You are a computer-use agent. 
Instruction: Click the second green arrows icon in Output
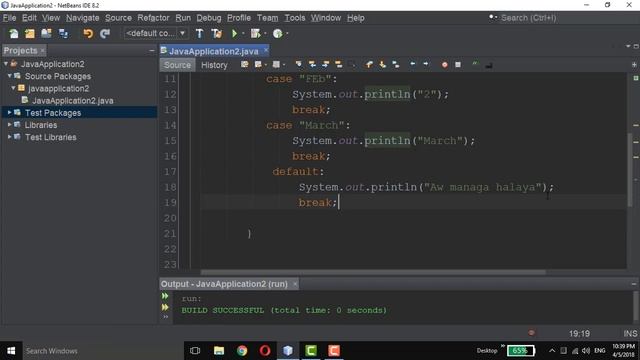tap(165, 307)
